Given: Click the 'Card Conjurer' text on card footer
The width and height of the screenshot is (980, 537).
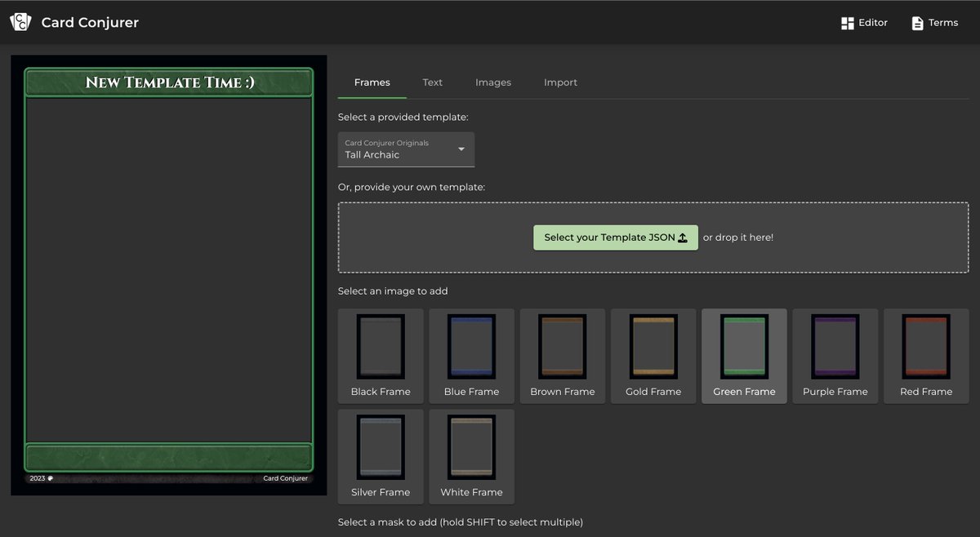Looking at the screenshot, I should (x=286, y=478).
